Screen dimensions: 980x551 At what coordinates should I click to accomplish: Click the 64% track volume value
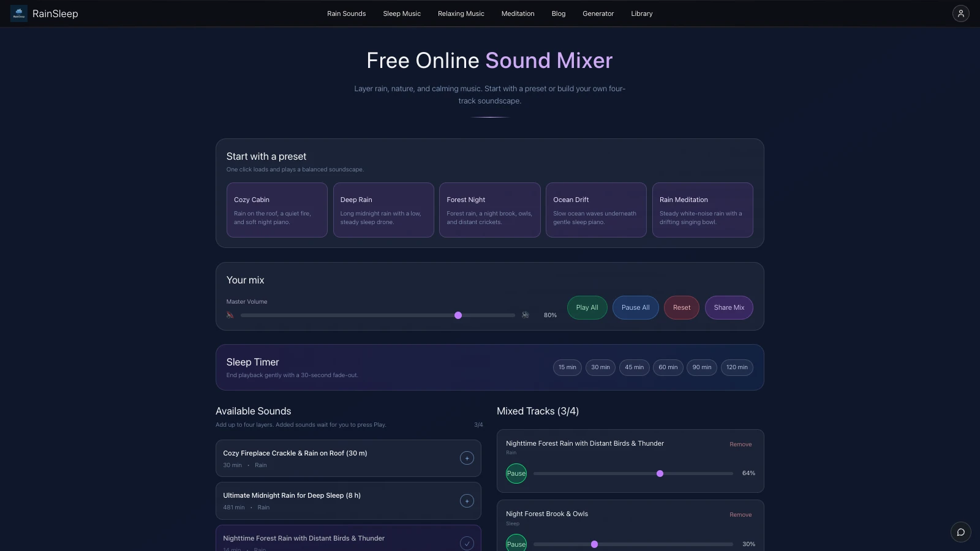click(x=748, y=473)
